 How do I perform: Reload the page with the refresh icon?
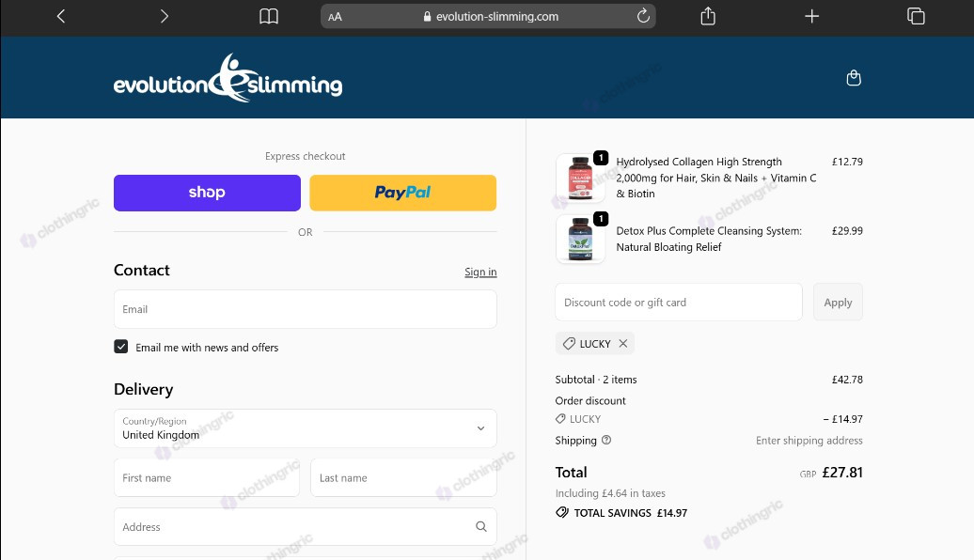643,16
